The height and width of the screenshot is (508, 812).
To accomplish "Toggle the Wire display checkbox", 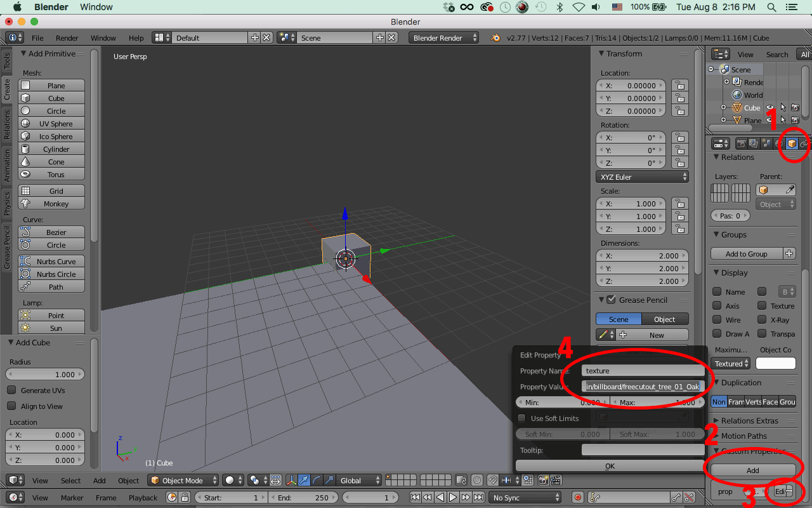I will coord(717,319).
